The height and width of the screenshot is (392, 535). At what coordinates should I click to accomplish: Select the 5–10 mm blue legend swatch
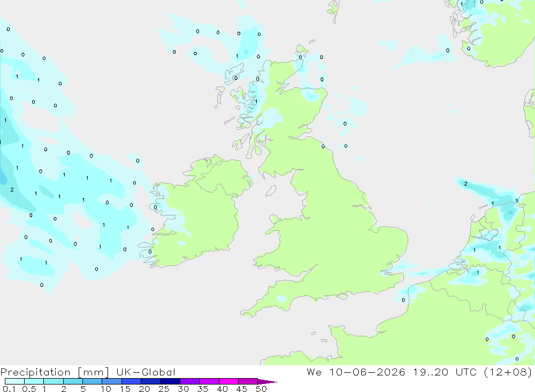pos(93,381)
